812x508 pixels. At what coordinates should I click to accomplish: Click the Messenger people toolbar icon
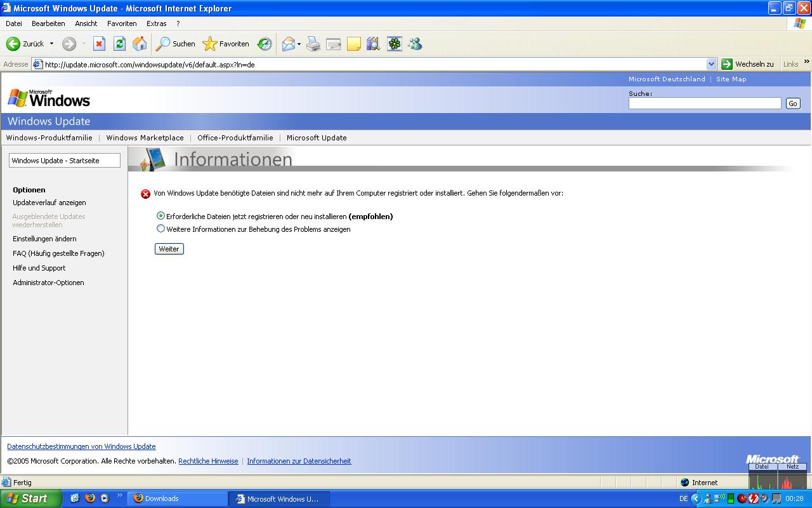(x=415, y=44)
